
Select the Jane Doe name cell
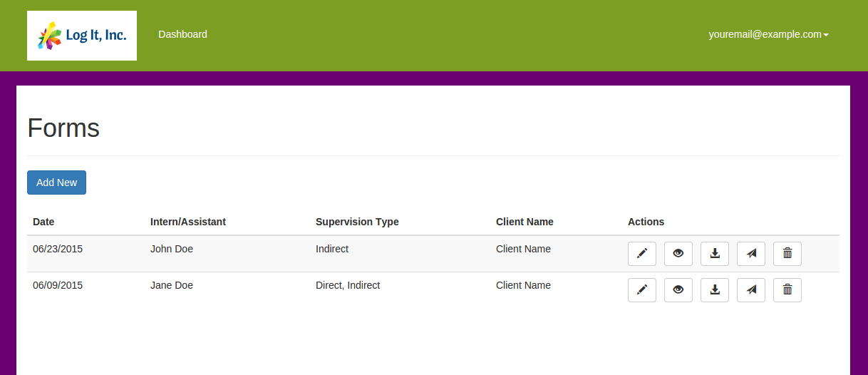172,285
